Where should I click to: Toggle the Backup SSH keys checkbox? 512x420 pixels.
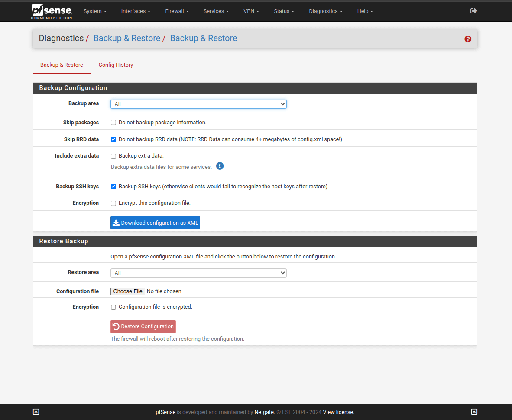(113, 187)
